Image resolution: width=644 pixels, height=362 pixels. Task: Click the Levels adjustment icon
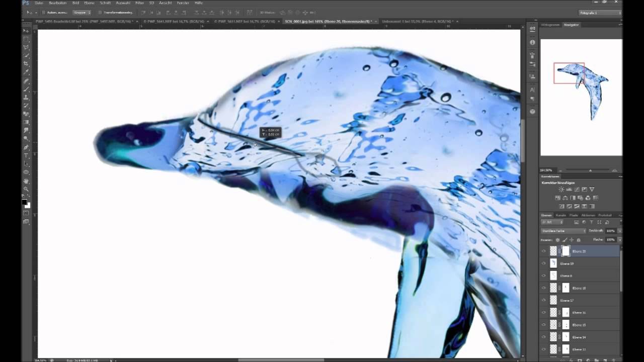569,190
